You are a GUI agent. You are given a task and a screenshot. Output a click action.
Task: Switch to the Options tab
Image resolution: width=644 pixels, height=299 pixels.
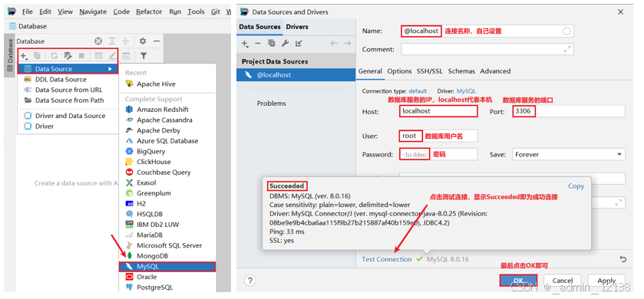click(x=399, y=71)
